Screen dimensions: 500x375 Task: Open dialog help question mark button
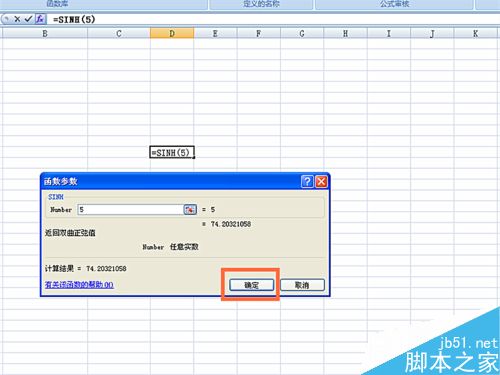coord(307,181)
